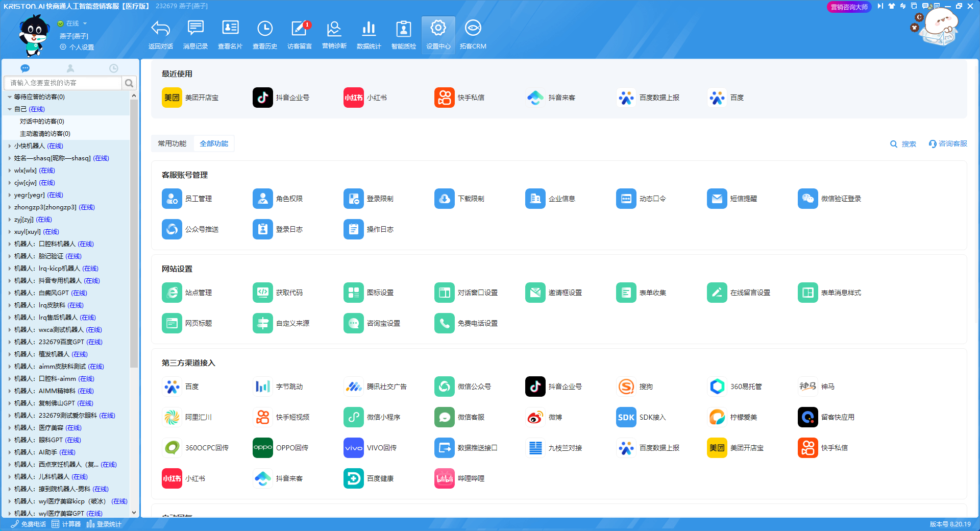The height and width of the screenshot is (531, 980).
Task: Open 微信验证登录 settings
Action: tap(829, 199)
